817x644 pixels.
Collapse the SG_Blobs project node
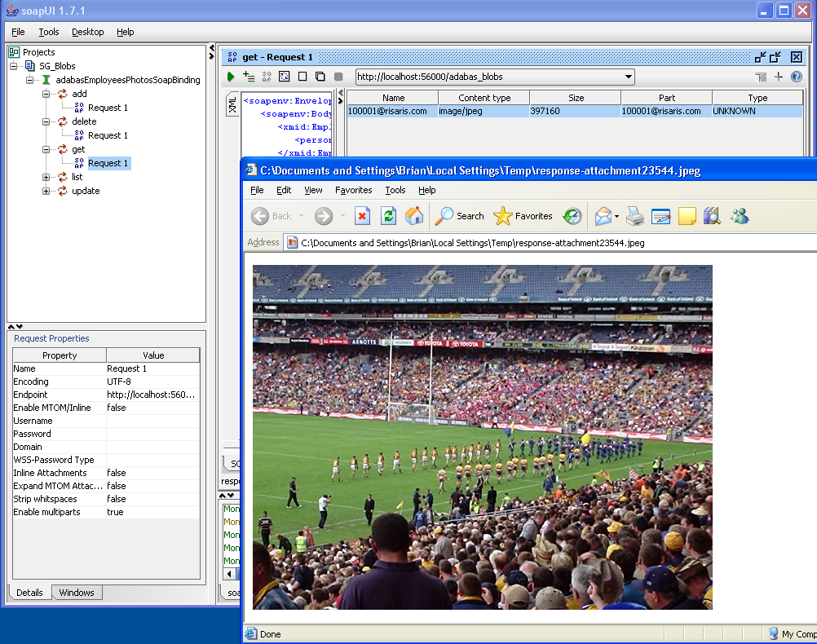click(14, 66)
